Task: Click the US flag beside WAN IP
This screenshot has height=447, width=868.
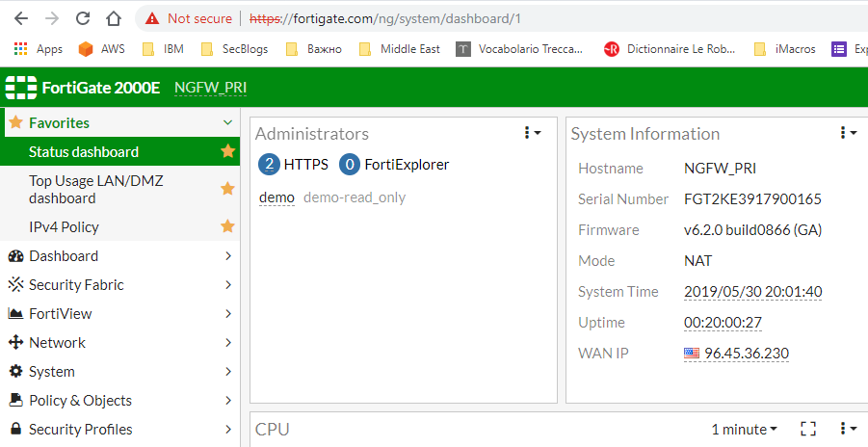Action: (x=692, y=354)
